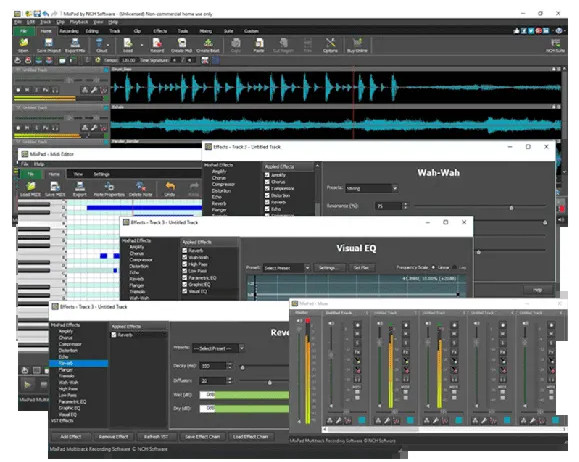Uncheck Chorus in Track 2 applied effects
Screen dimensions: 579x462
(267, 182)
